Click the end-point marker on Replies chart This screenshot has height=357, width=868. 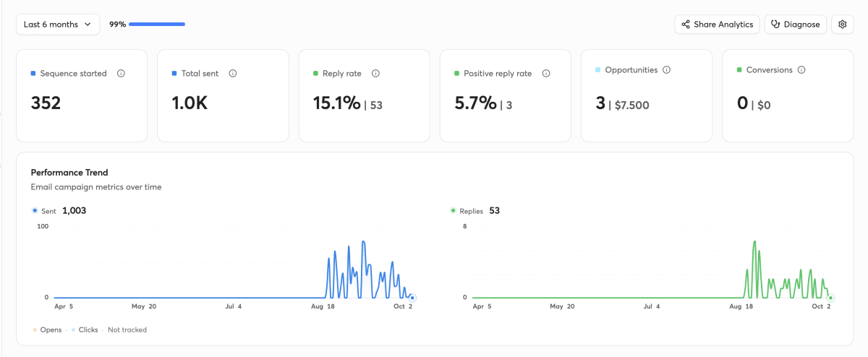click(x=830, y=297)
